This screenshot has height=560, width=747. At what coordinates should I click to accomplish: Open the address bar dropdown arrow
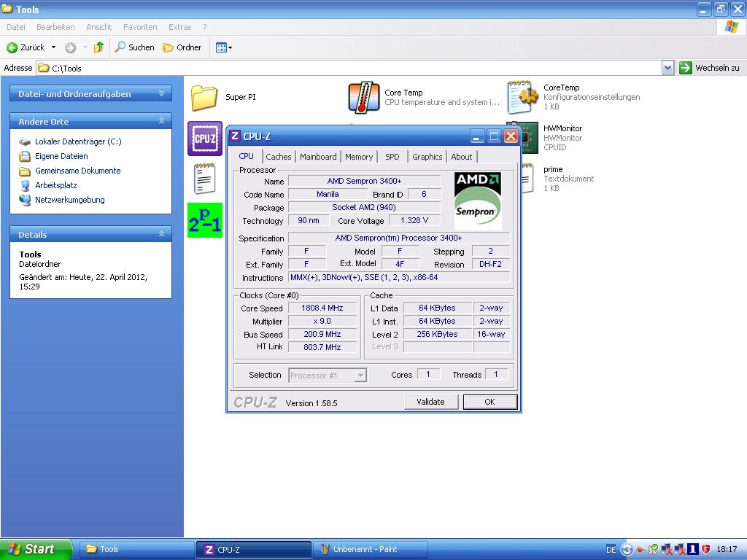[x=667, y=68]
